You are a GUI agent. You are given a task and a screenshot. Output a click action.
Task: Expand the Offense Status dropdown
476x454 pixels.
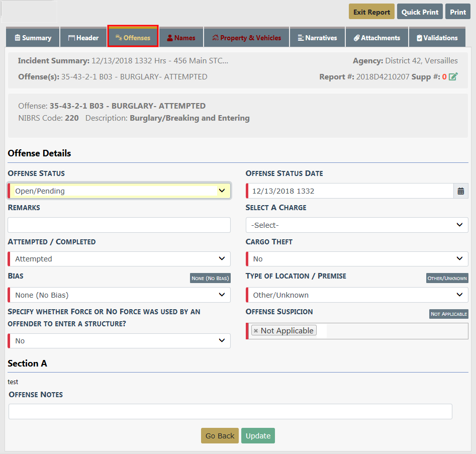pyautogui.click(x=119, y=191)
